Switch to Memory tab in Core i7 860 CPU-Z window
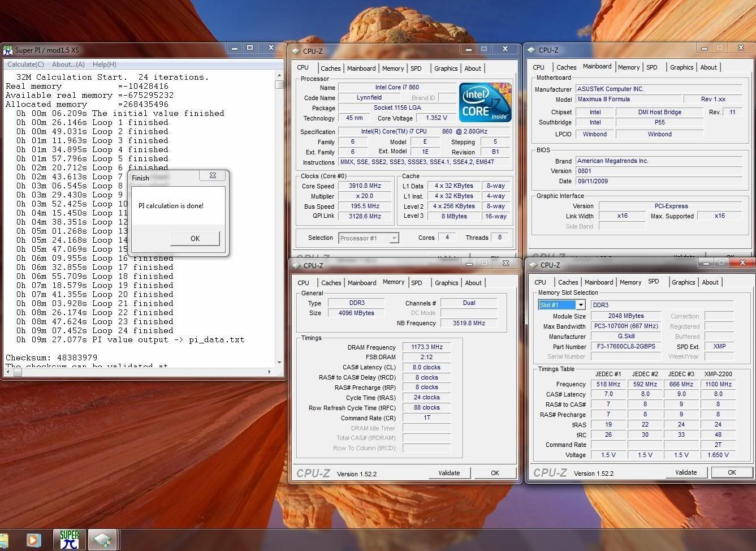Image resolution: width=756 pixels, height=551 pixels. pyautogui.click(x=393, y=68)
